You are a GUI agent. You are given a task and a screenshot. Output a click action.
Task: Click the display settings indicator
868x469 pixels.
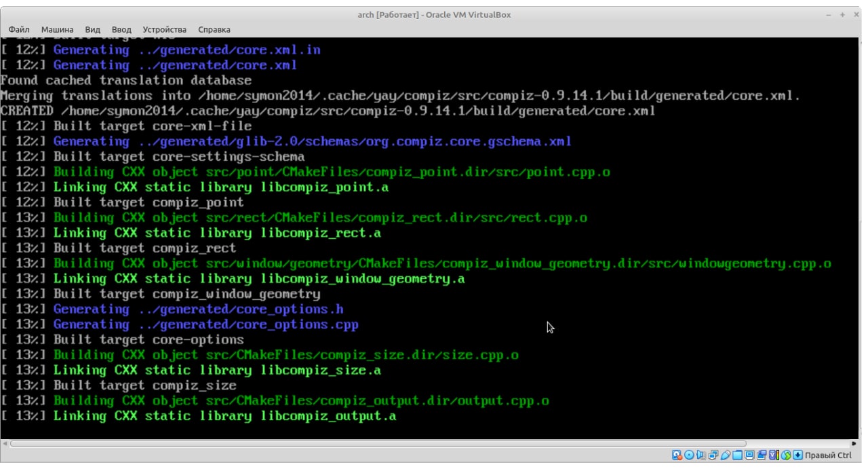749,455
